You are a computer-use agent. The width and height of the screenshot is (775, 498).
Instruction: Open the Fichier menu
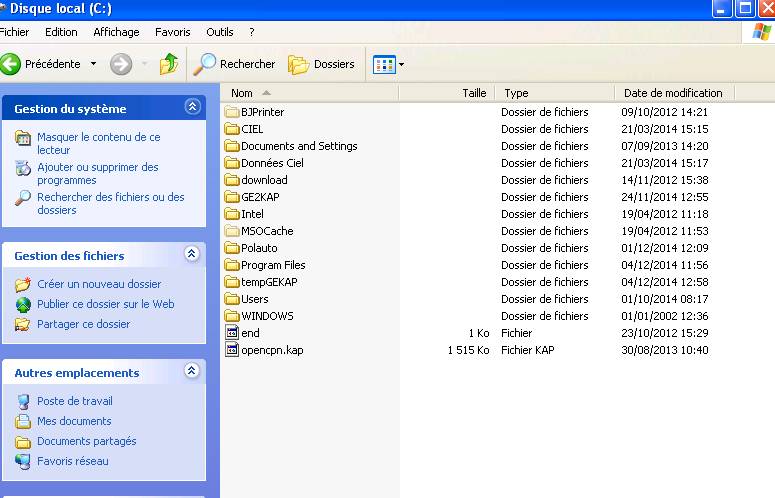click(14, 32)
